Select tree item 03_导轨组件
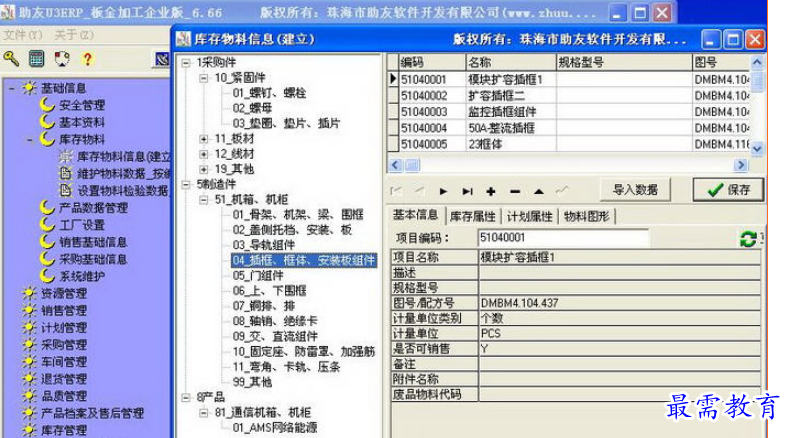 pyautogui.click(x=263, y=245)
